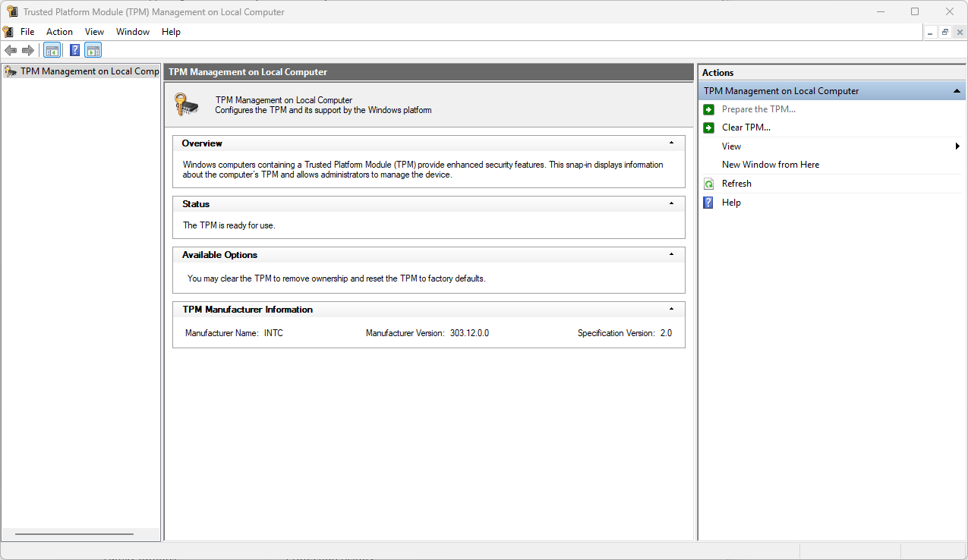Viewport: 968px width, 560px height.
Task: Open the Action menu
Action: (x=59, y=32)
